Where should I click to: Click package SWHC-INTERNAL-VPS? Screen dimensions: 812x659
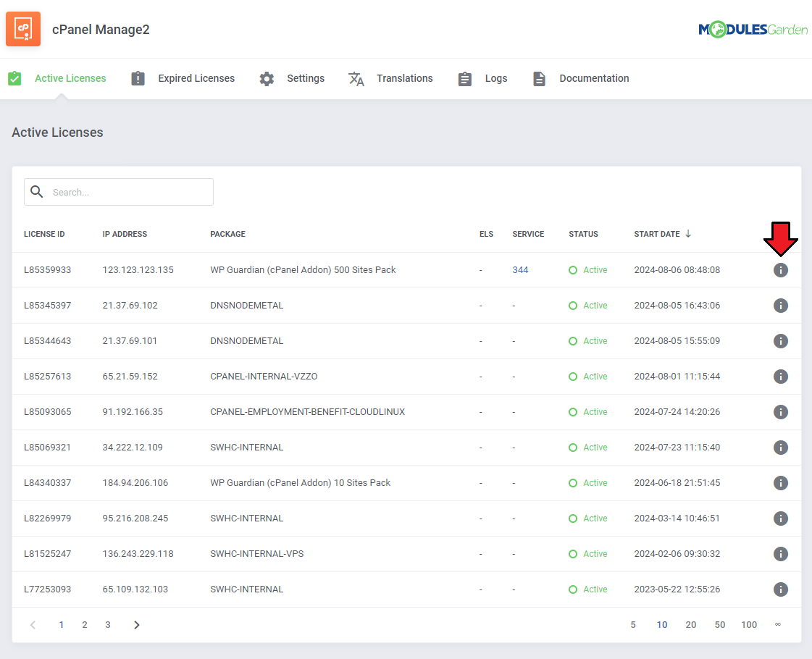[257, 553]
